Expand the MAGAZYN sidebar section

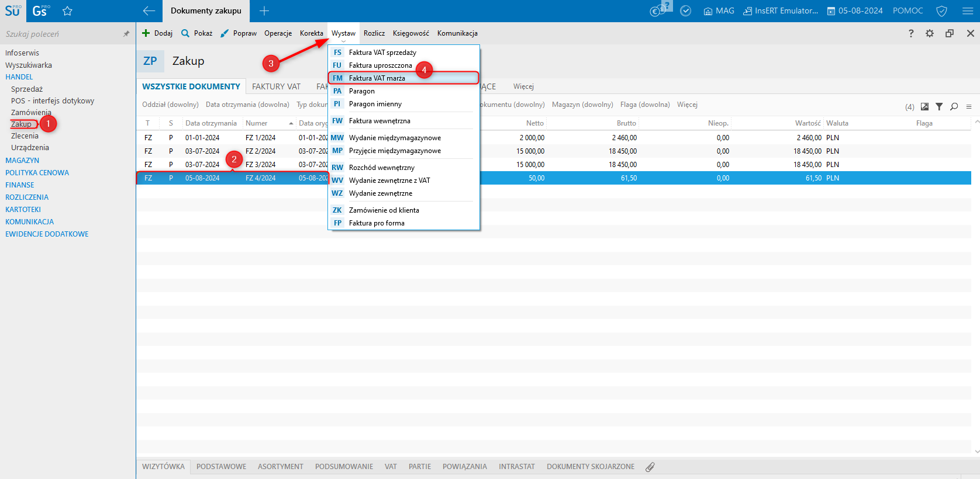point(22,161)
